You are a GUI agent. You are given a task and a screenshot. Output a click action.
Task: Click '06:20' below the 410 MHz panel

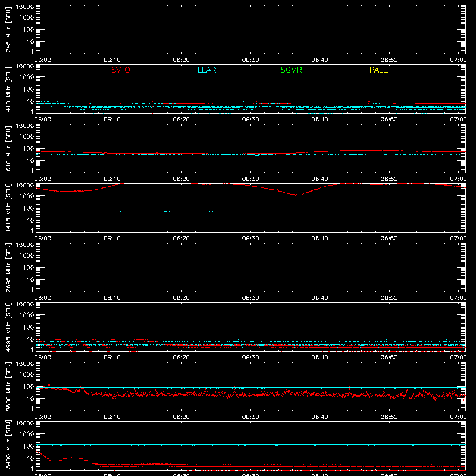click(x=181, y=120)
